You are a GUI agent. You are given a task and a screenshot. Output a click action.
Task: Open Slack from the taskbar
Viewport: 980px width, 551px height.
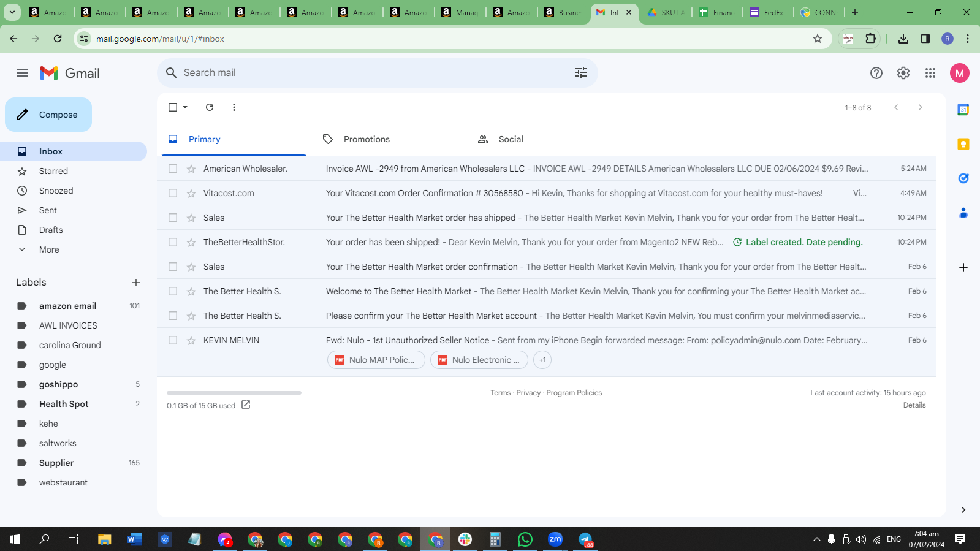pyautogui.click(x=465, y=539)
